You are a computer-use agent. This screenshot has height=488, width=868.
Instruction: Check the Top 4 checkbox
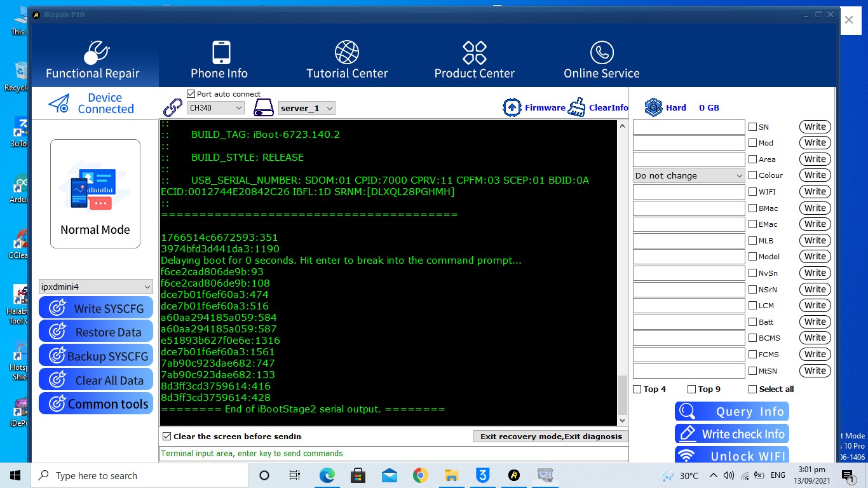(x=637, y=389)
